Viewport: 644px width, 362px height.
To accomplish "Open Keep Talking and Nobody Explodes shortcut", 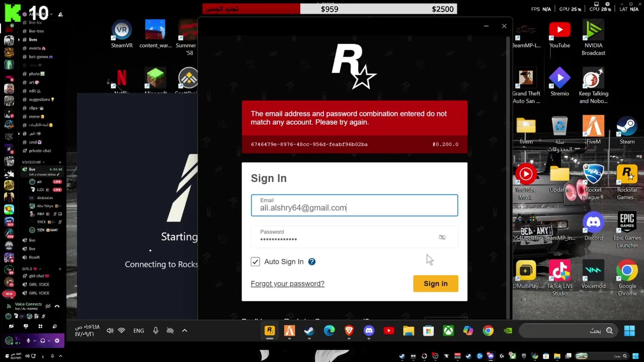I will pyautogui.click(x=594, y=86).
